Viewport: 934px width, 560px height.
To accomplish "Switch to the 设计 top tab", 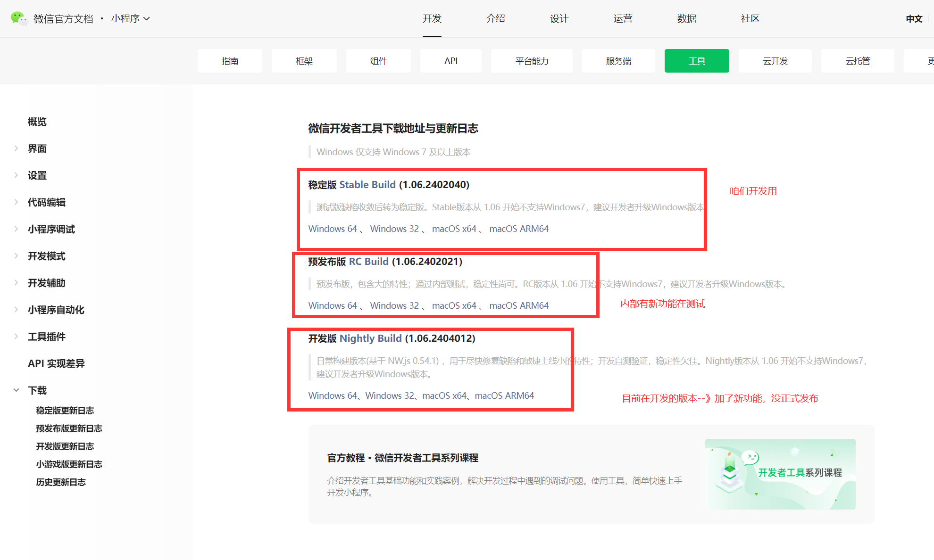I will [x=559, y=18].
